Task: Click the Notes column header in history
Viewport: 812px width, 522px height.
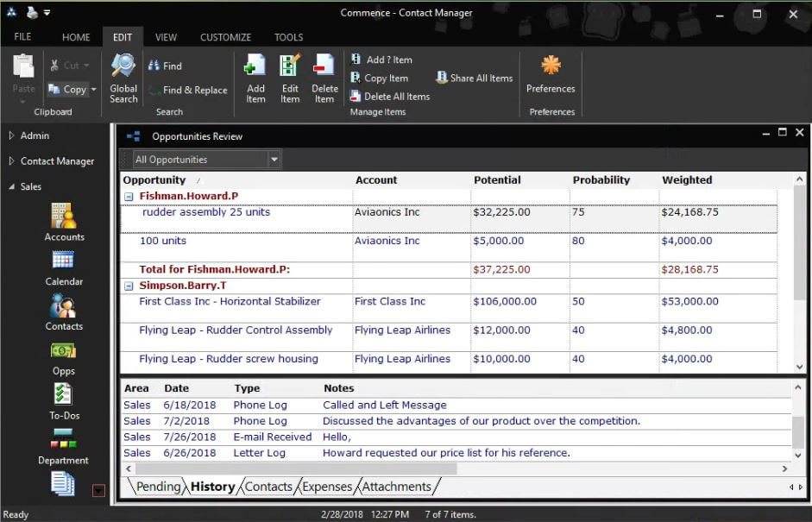Action: coord(338,388)
